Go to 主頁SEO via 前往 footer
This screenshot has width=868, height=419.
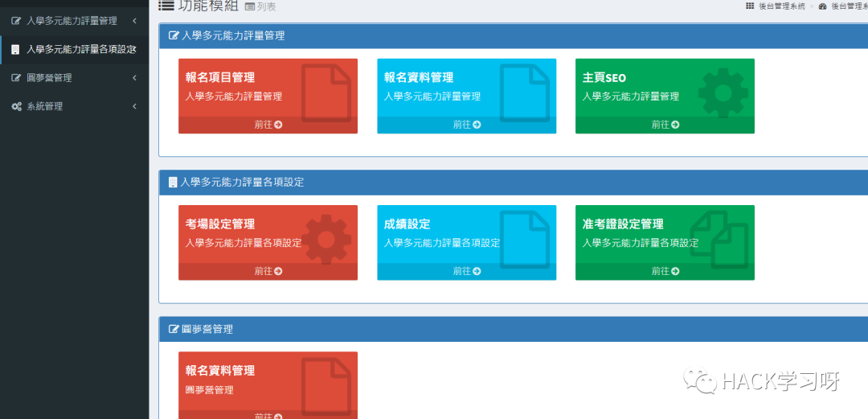pyautogui.click(x=665, y=125)
